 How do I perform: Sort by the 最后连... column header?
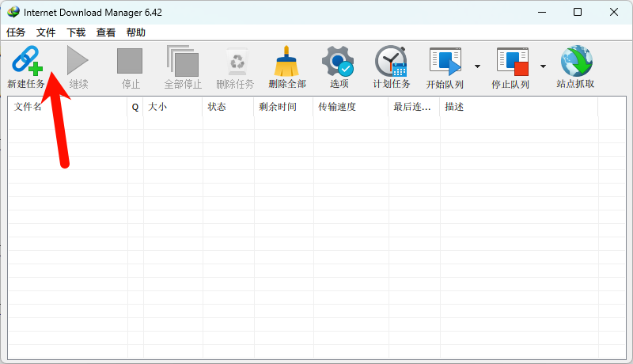click(414, 107)
